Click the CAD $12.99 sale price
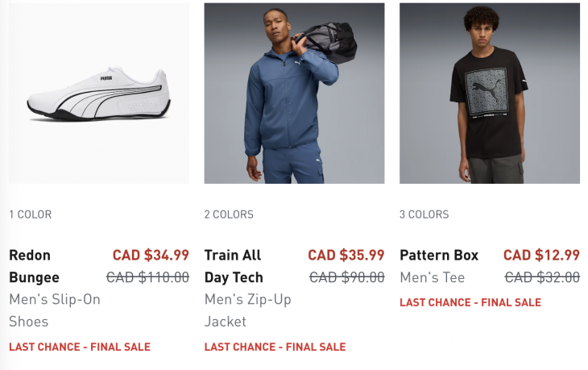This screenshot has width=588, height=370. [541, 256]
